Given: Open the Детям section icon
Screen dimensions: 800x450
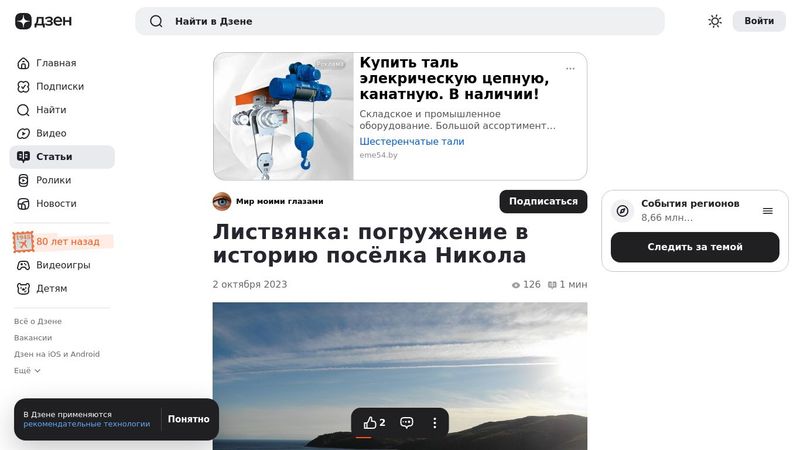Looking at the screenshot, I should coord(24,288).
